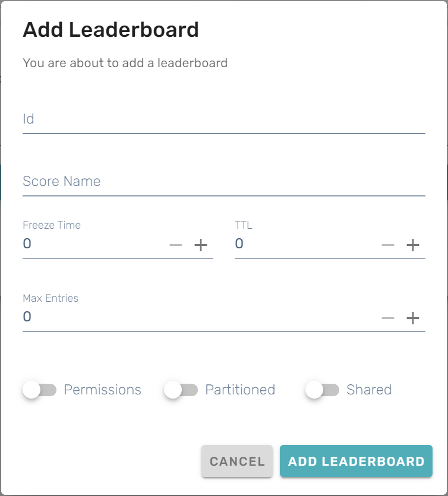This screenshot has height=496, width=448.
Task: Turn on the Partitioned toggle switch
Action: [x=181, y=390]
